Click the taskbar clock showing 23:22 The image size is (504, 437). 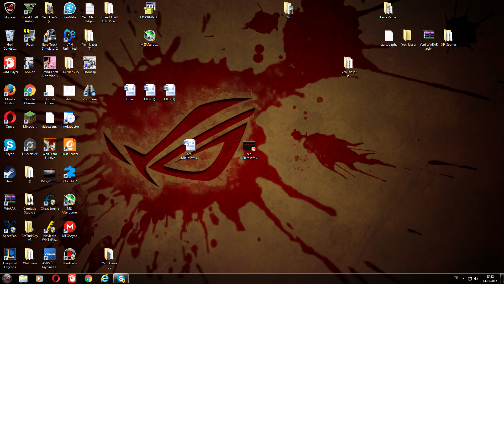tap(490, 279)
